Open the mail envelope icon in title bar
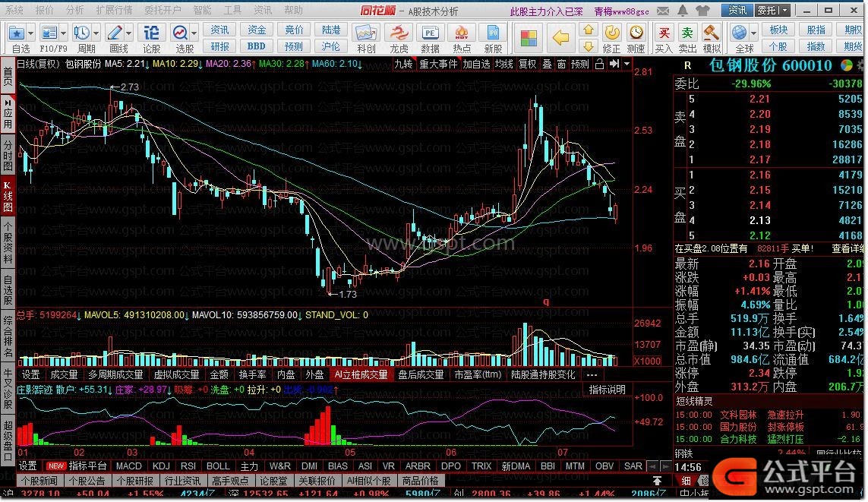Image resolution: width=868 pixels, height=502 pixels. 663,11
